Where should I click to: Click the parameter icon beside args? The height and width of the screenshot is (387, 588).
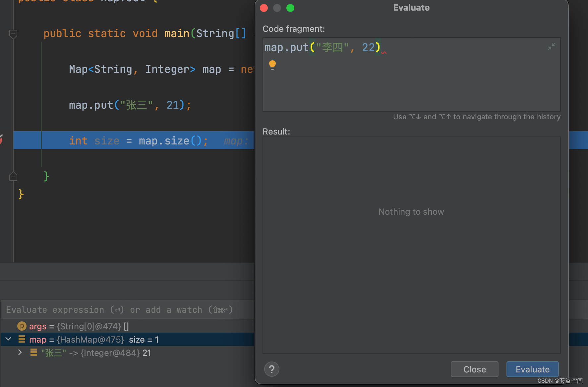(22, 326)
